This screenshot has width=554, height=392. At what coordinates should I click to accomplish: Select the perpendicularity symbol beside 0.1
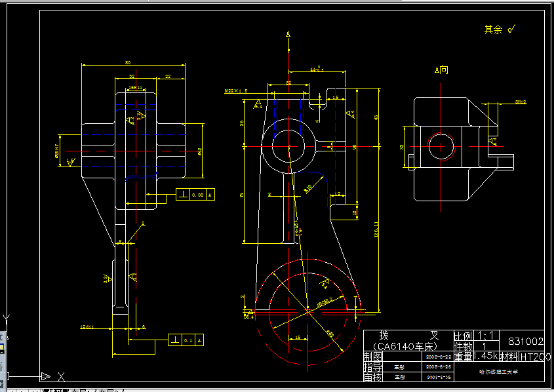click(175, 340)
